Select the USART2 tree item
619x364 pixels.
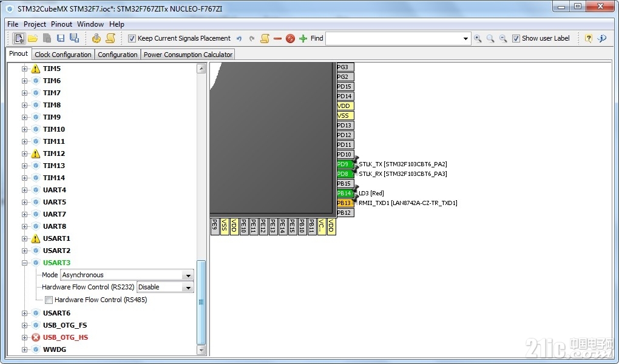56,251
